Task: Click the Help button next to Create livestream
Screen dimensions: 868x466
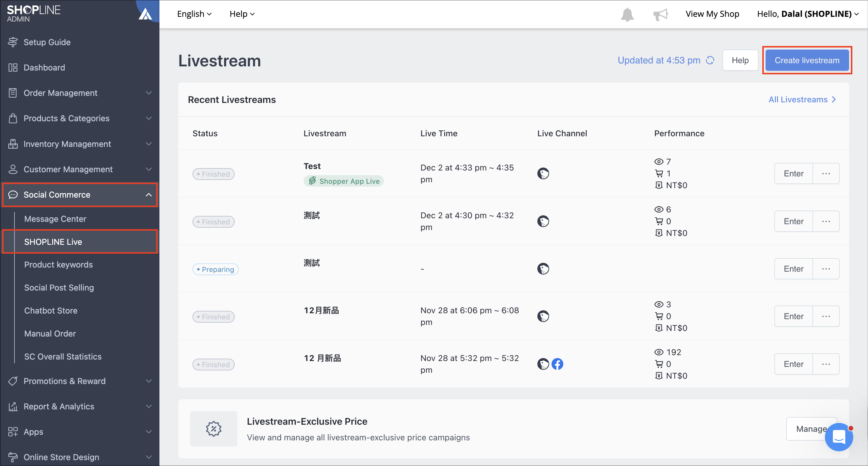Action: tap(740, 60)
